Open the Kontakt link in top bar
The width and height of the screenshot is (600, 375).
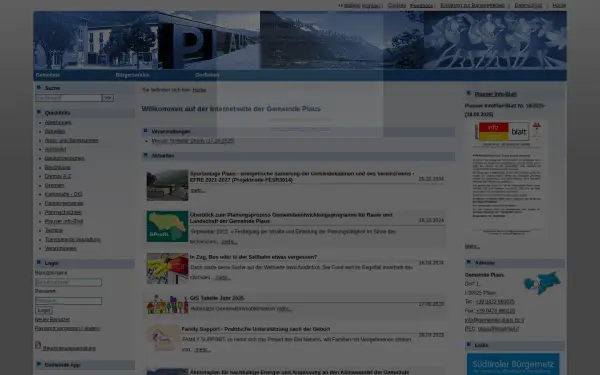tap(371, 6)
